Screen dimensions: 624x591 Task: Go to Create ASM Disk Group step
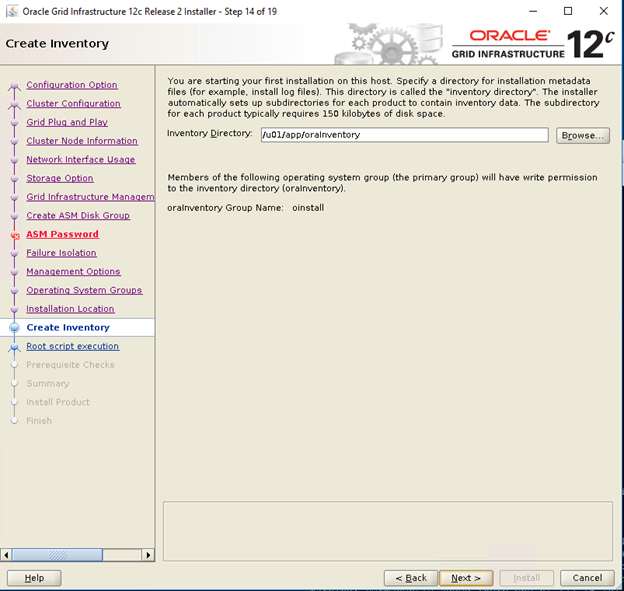click(78, 215)
